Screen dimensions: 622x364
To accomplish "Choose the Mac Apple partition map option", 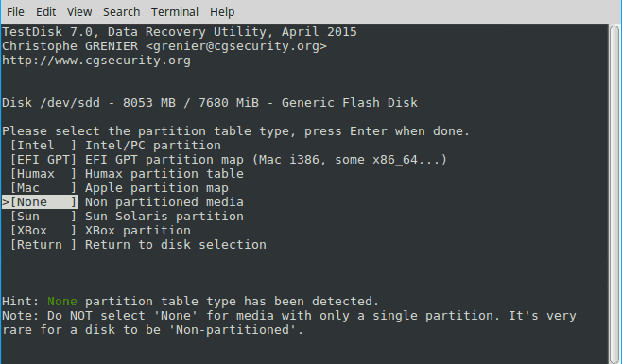I will [x=119, y=188].
